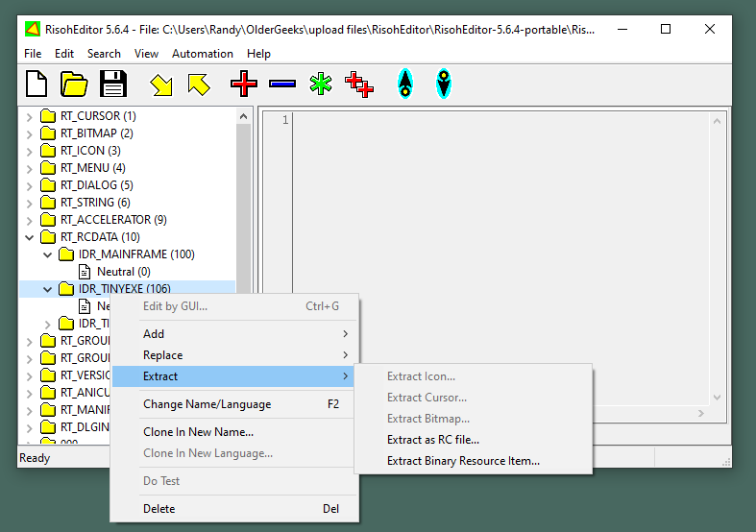Click the cyan up arrow icon
Viewport: 756px width, 532px height.
coord(405,84)
